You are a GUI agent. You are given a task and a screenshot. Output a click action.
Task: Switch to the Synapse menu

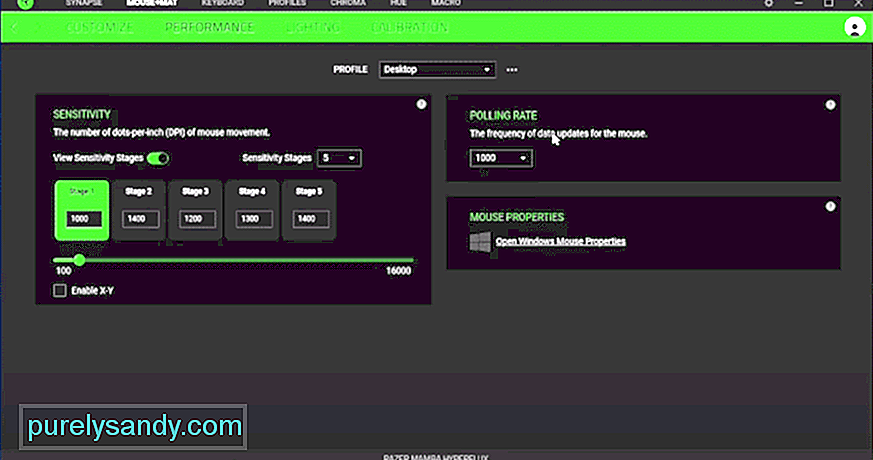(x=84, y=3)
